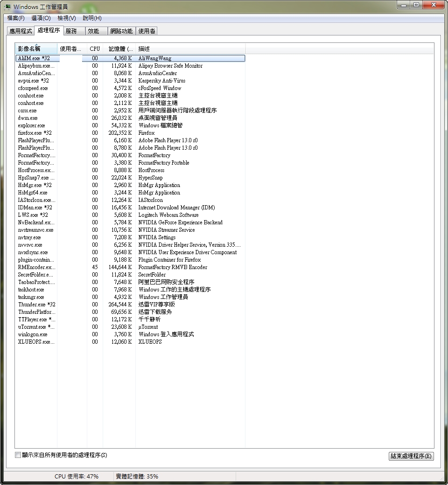Click the cFosSpeed Window description
This screenshot has width=448, height=485.
pyautogui.click(x=160, y=88)
